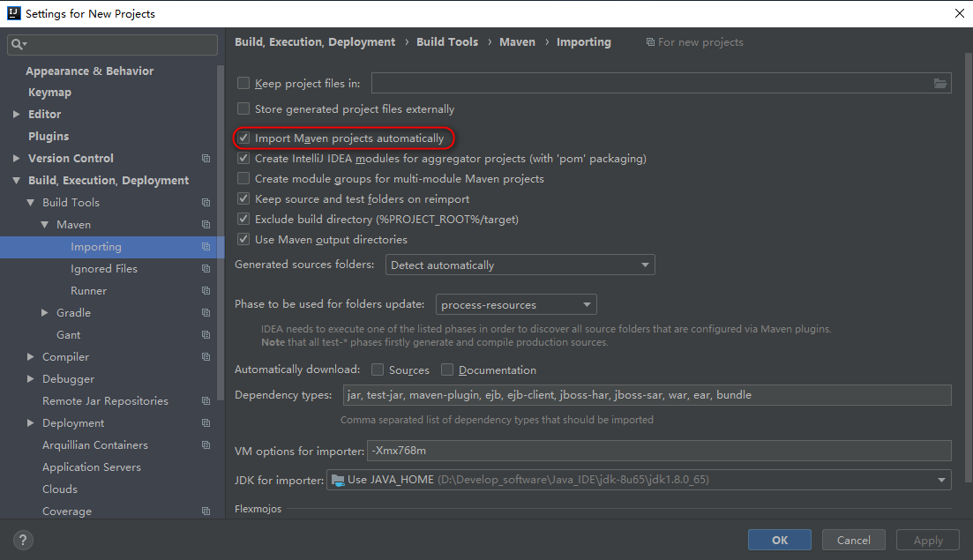This screenshot has width=973, height=560.
Task: Click the settings tree vertical scrollbar
Action: [x=221, y=233]
